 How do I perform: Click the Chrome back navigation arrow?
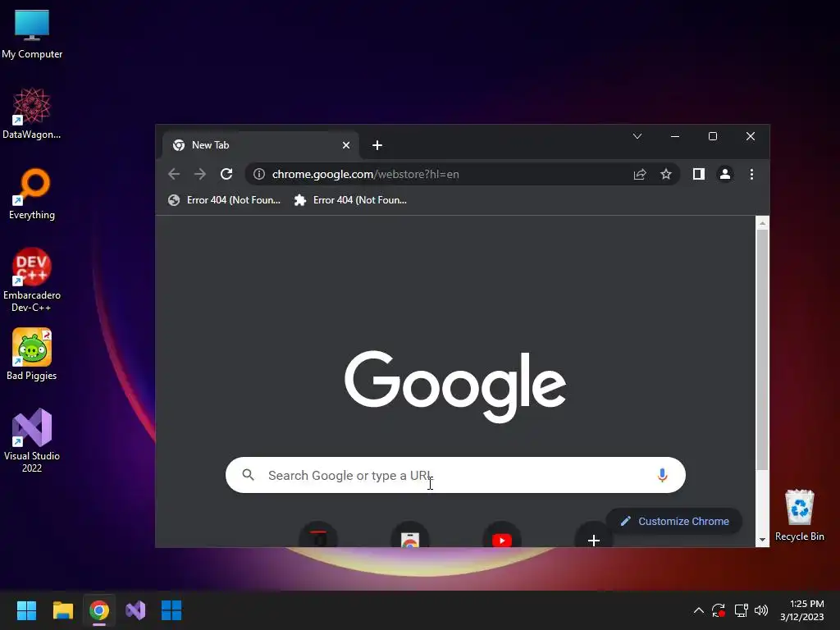174,174
